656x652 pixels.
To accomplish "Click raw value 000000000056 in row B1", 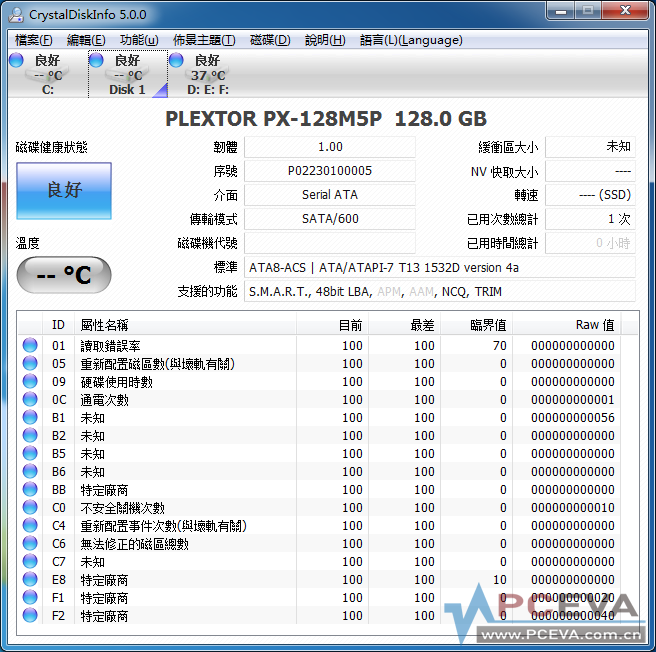I will pos(573,417).
